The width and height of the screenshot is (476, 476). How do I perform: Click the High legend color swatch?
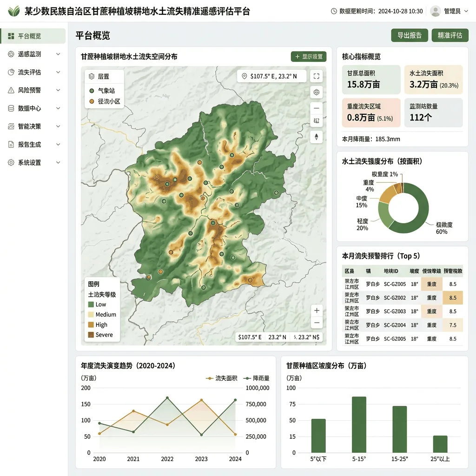click(x=91, y=325)
